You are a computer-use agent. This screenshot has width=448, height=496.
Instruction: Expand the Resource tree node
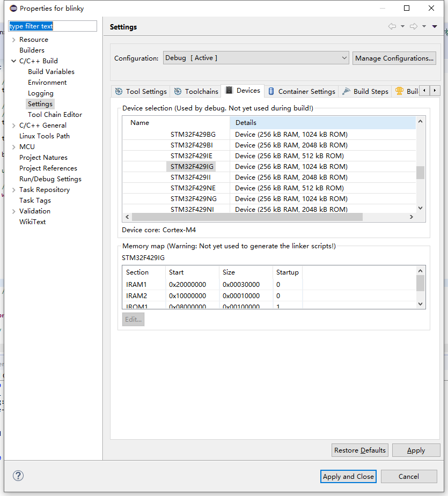[x=13, y=40]
